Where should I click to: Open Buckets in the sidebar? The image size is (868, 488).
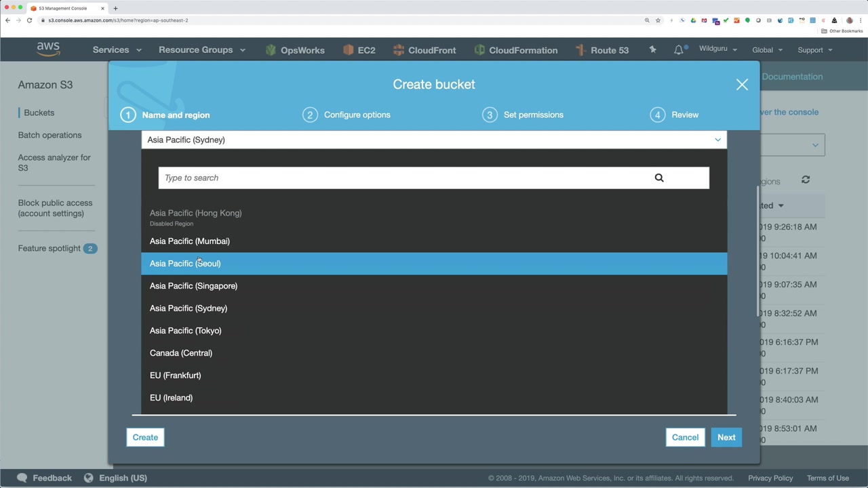tap(39, 113)
